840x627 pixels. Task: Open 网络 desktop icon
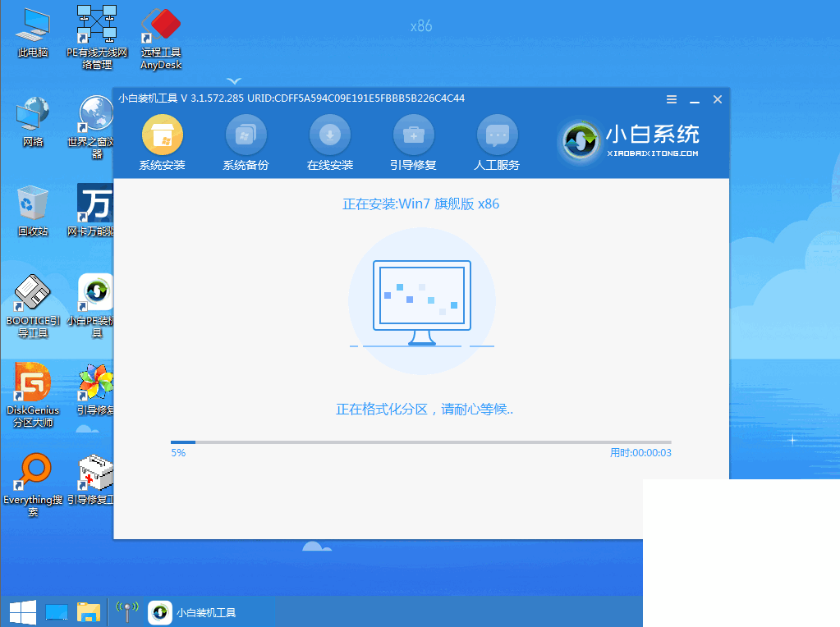point(33,121)
